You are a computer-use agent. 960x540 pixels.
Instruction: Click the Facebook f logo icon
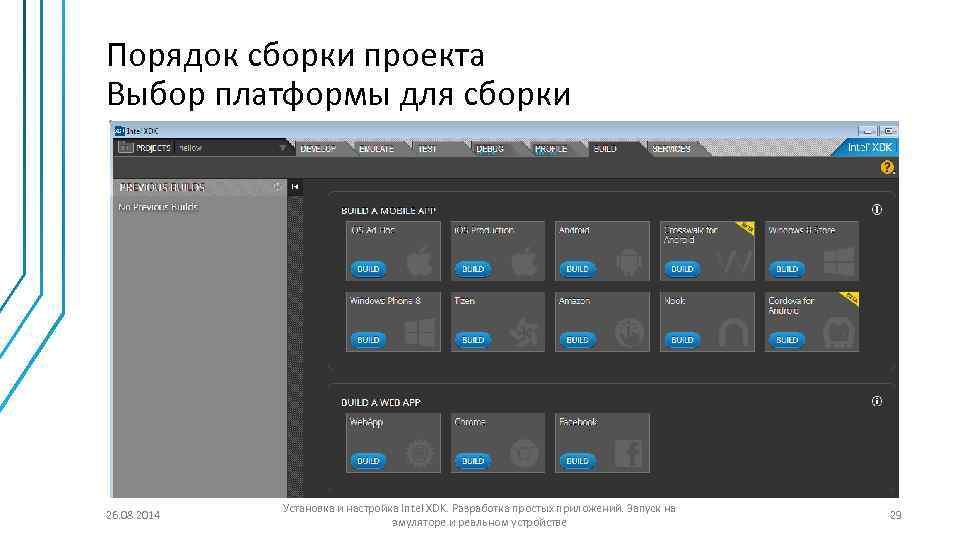(629, 454)
